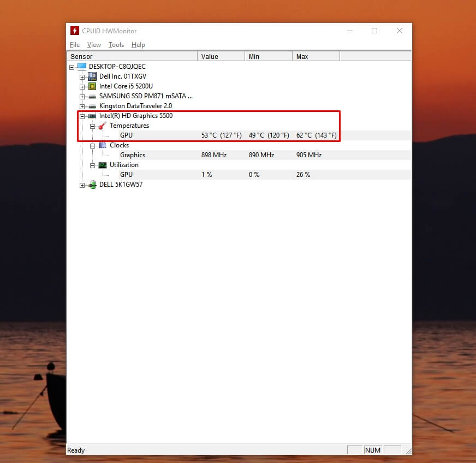Viewport: 476px width, 463px height.
Task: Click the Dell Inc. 01TXGV motherboard icon
Action: (92, 76)
